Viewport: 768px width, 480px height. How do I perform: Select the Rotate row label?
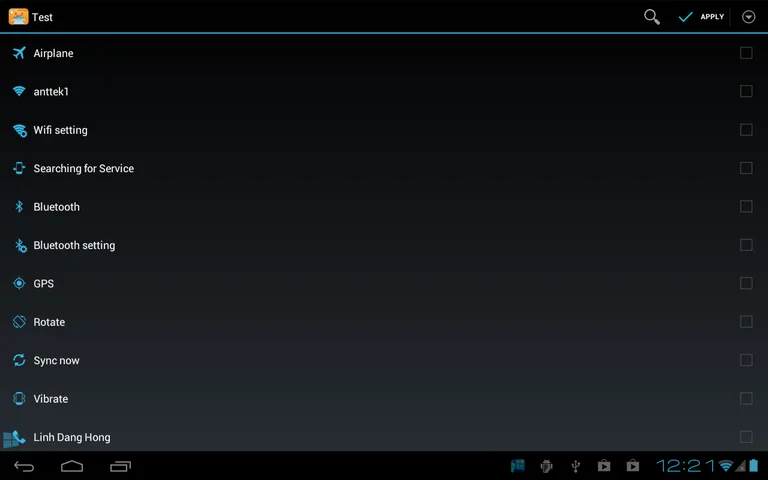(49, 322)
